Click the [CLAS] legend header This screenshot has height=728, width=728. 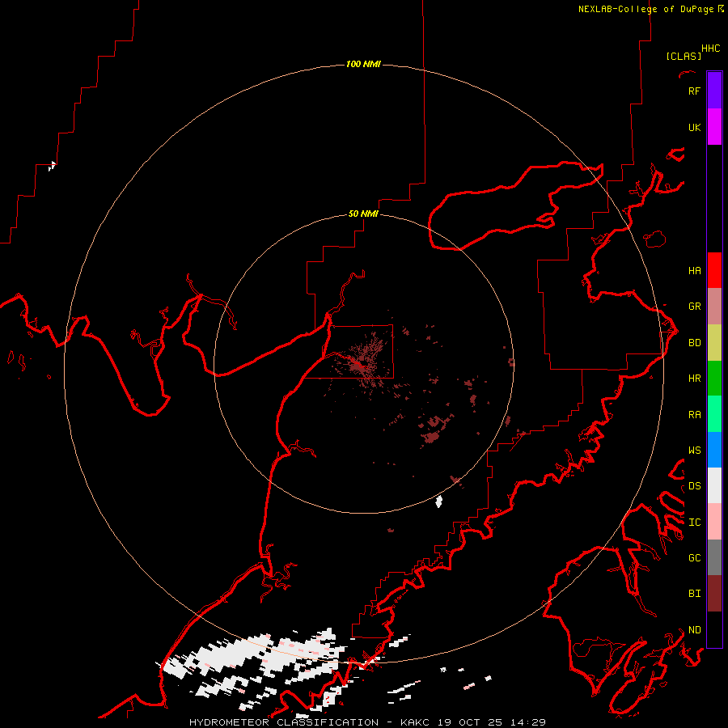pos(684,56)
